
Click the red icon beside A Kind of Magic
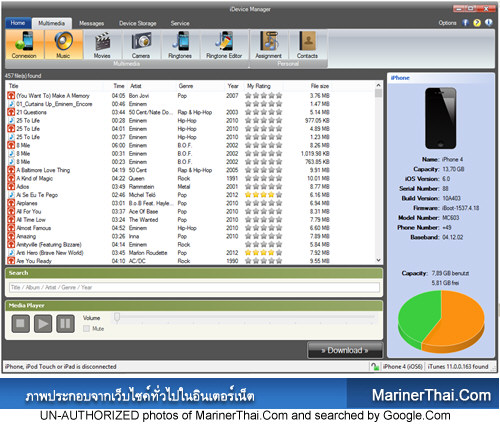click(11, 178)
